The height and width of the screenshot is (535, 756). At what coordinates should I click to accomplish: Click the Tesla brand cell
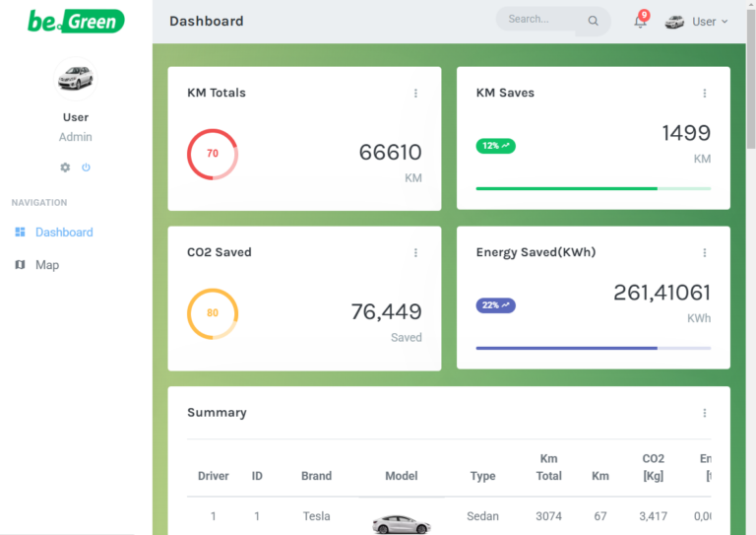point(316,516)
